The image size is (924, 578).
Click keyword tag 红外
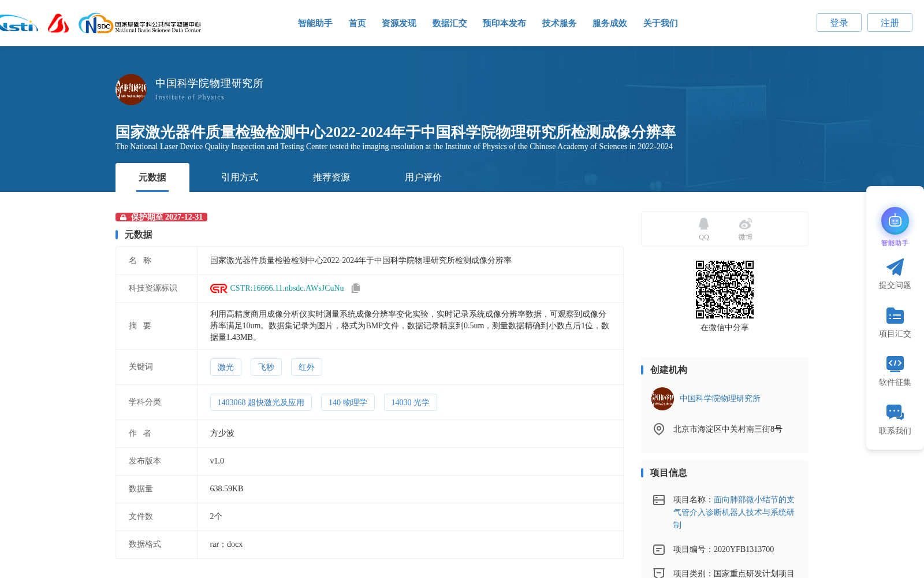(307, 367)
